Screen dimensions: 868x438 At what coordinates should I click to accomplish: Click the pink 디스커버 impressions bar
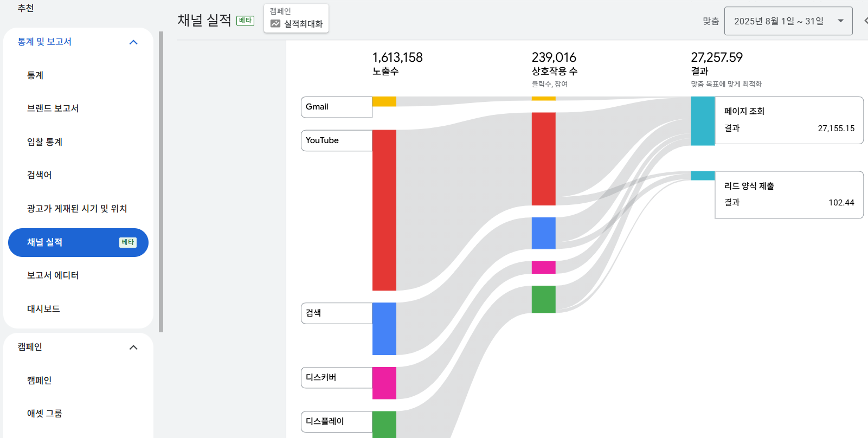(384, 383)
